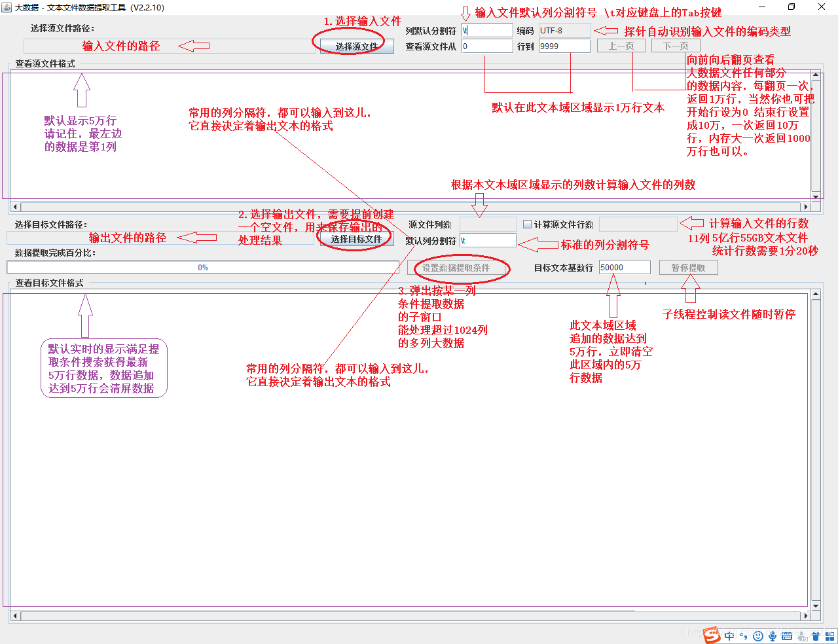Click the target preview scroll left arrow
838x644 pixels.
point(16,616)
